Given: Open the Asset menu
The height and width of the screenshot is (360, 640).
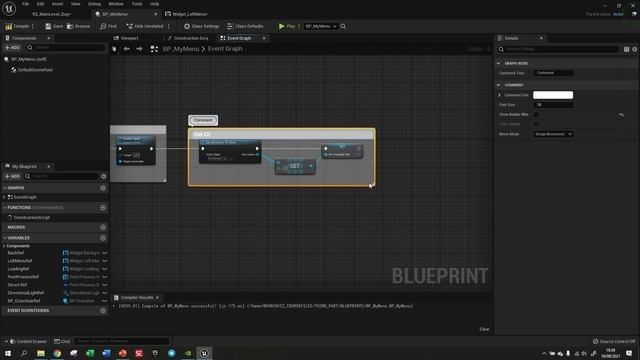Looking at the screenshot, I should pos(57,4).
